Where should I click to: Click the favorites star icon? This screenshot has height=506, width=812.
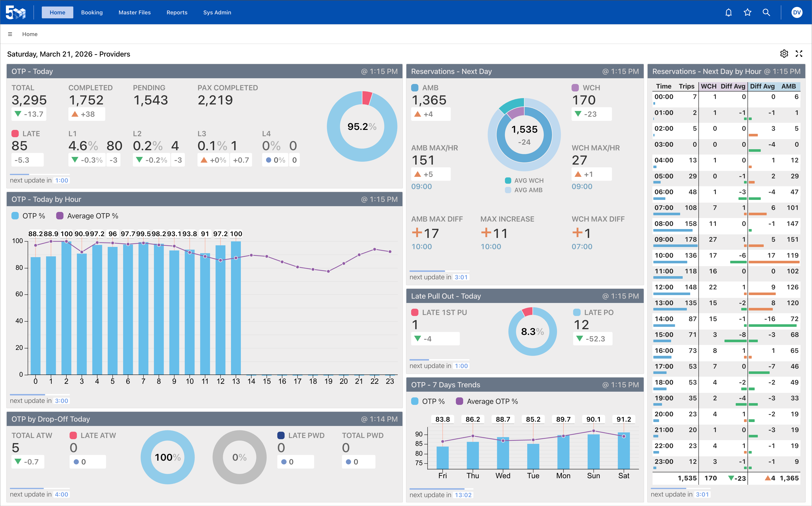click(x=747, y=12)
